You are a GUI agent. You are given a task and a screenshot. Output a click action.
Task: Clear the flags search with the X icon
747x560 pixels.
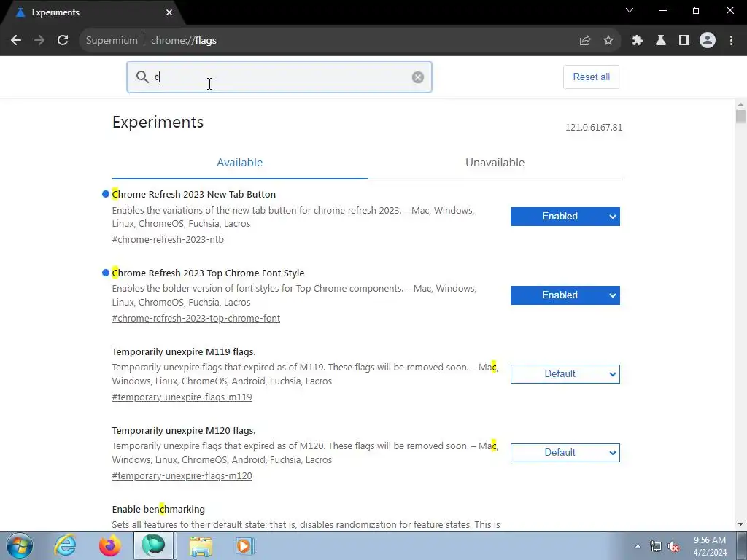418,77
